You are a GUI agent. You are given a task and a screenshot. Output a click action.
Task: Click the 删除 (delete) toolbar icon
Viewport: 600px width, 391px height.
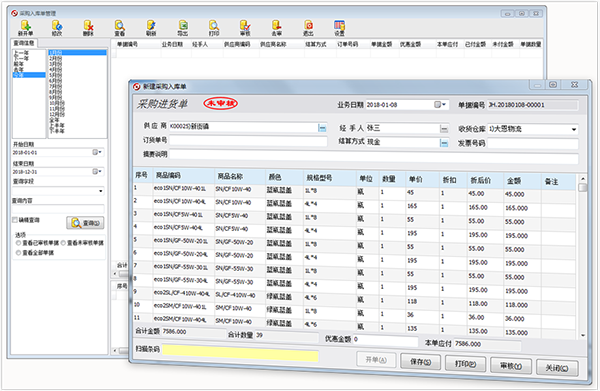tap(88, 28)
